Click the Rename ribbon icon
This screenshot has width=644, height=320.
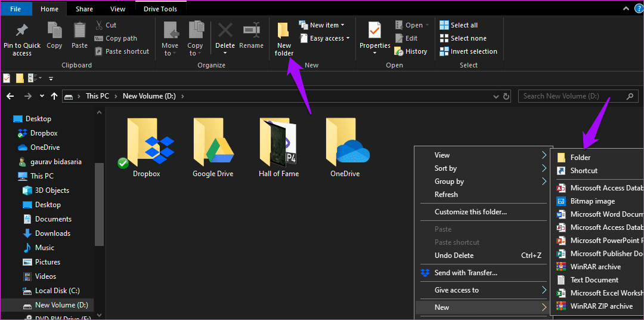click(251, 30)
